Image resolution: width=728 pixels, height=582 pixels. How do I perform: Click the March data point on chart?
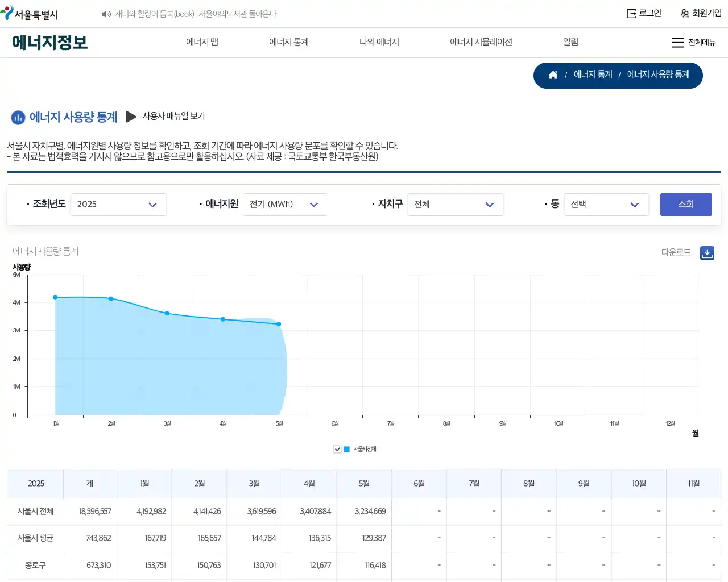[167, 313]
